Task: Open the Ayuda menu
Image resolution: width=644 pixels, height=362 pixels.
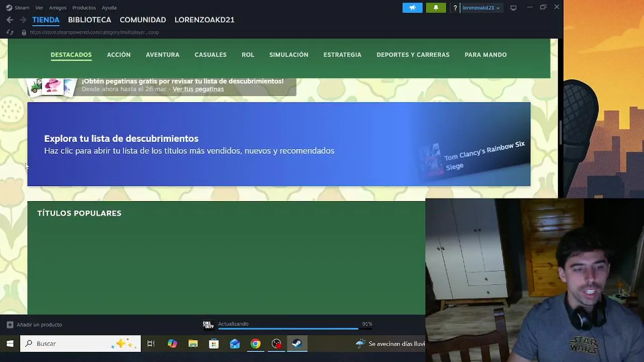Action: pos(109,8)
